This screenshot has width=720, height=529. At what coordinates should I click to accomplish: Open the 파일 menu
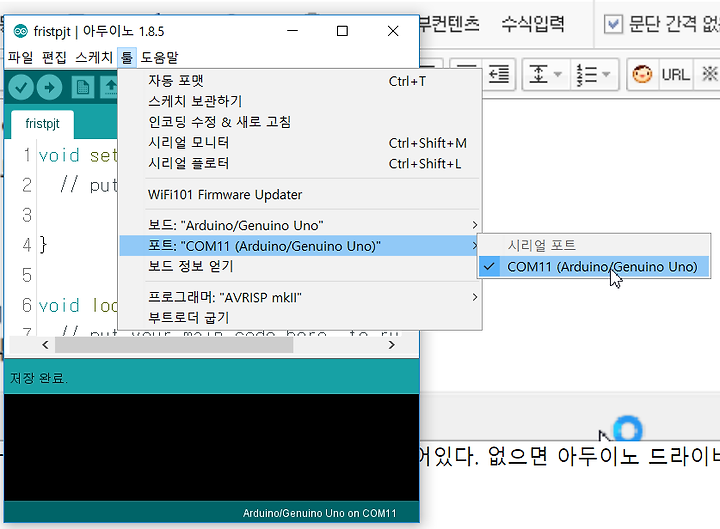pos(21,57)
